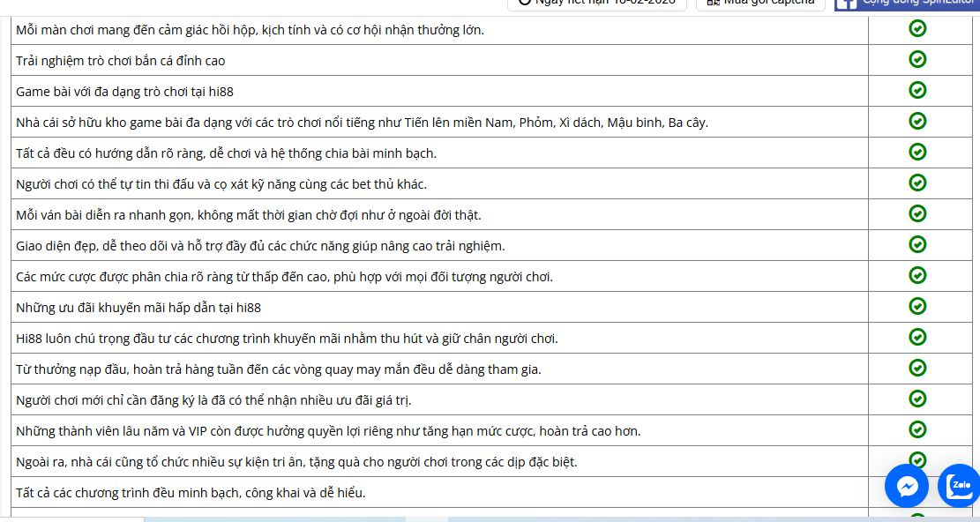Click the check icon beside 'Những thành viên lâu năm và VIP'
Screen dimensions: 980x522
[916, 429]
